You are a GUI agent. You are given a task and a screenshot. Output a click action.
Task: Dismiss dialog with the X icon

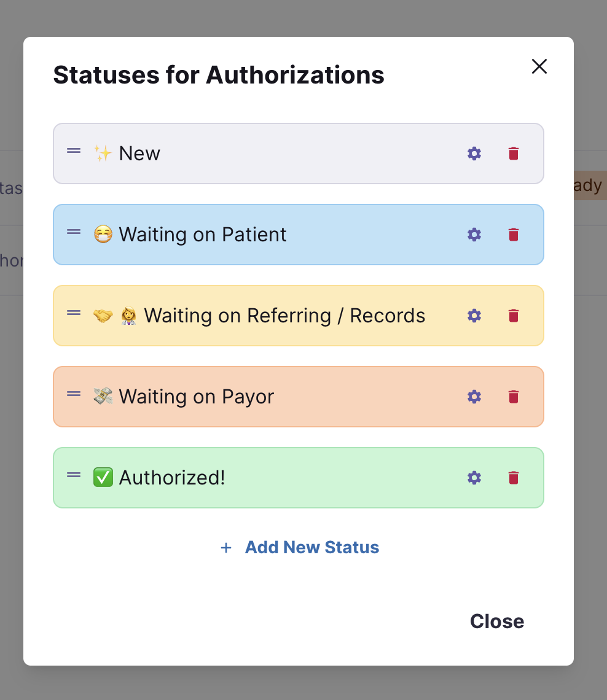pos(539,66)
